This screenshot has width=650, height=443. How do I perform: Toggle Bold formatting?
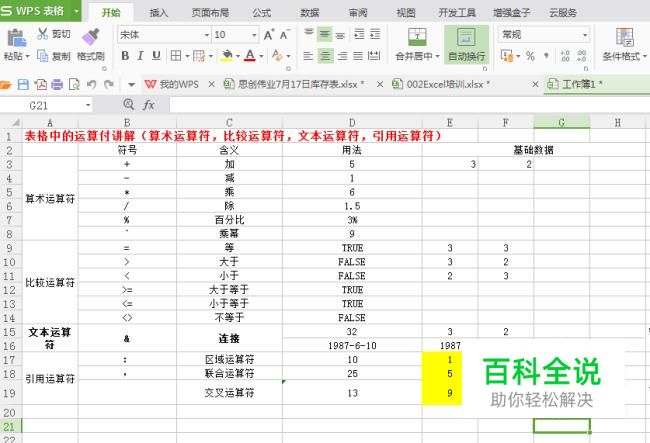[125, 56]
